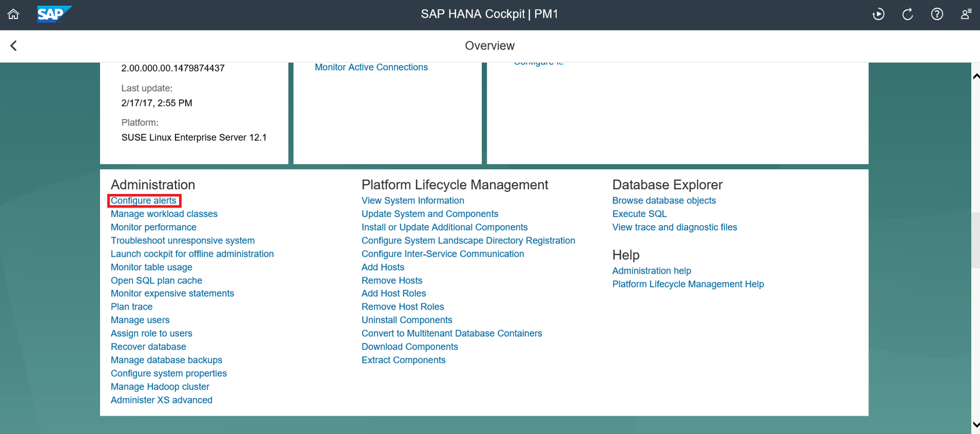The image size is (980, 434).
Task: Select Troubleshoot unresponsive system
Action: [x=183, y=240]
